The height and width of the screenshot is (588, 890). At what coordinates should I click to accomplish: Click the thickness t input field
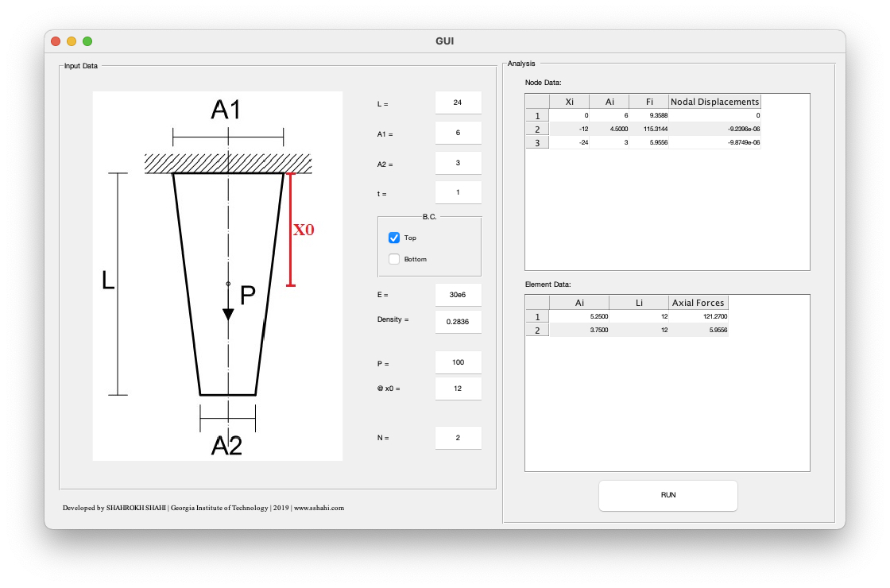458,191
